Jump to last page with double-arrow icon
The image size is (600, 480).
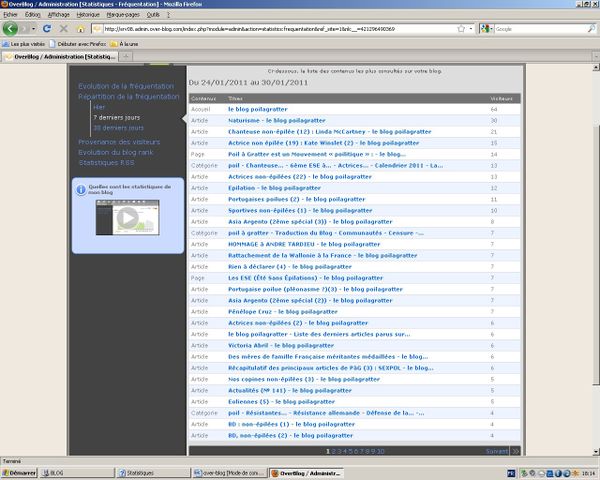click(515, 452)
